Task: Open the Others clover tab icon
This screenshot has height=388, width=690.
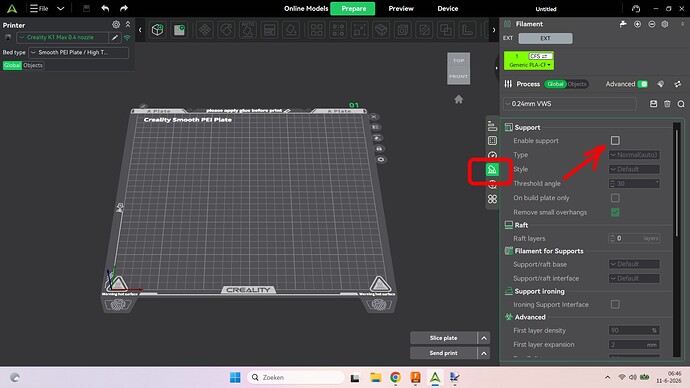Action: pos(492,199)
